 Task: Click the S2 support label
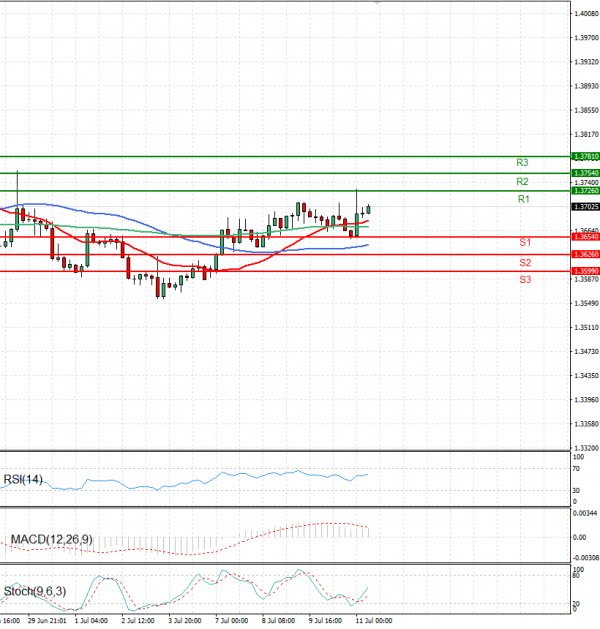pyautogui.click(x=525, y=263)
